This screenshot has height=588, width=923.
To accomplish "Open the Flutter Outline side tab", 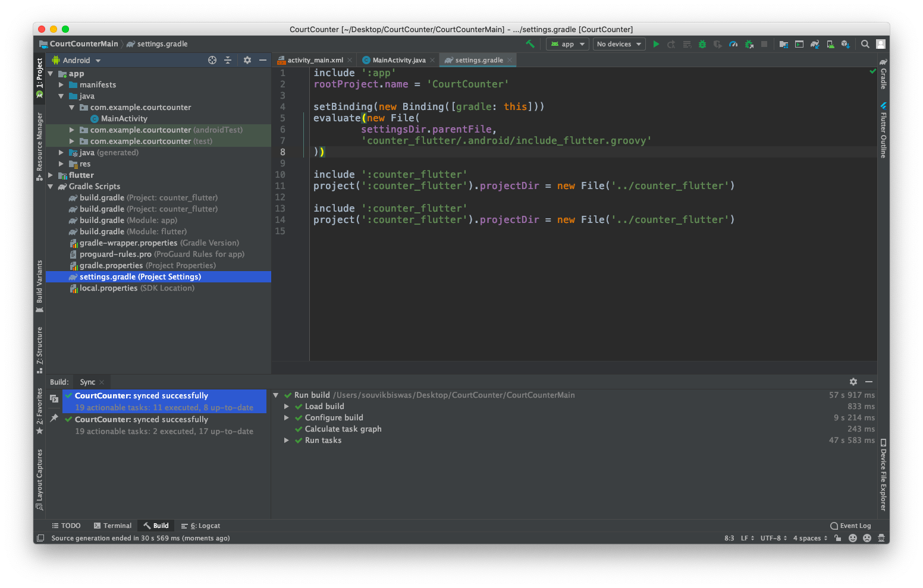I will coord(883,130).
